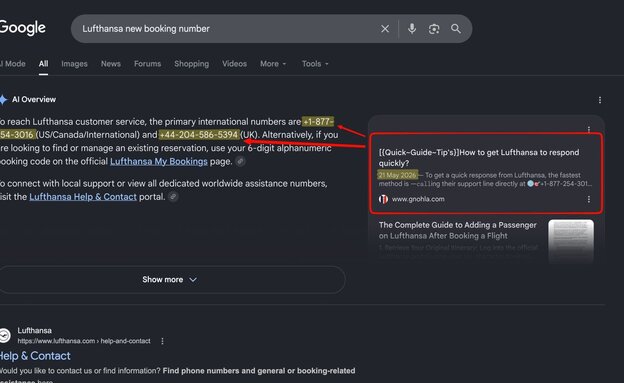The height and width of the screenshot is (383, 624).
Task: Switch to the AI Mode tab
Action: coord(13,64)
